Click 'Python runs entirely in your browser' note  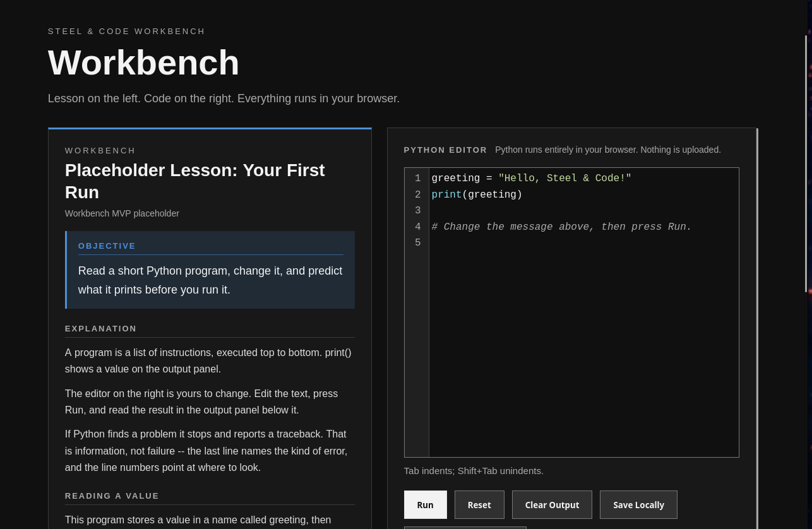point(608,150)
